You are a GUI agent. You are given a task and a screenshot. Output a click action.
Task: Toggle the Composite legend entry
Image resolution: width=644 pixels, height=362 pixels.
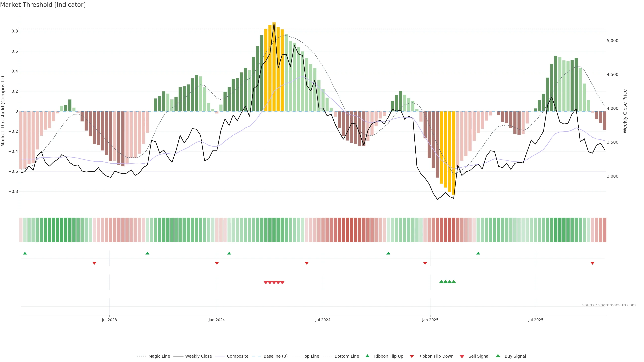tap(237, 356)
